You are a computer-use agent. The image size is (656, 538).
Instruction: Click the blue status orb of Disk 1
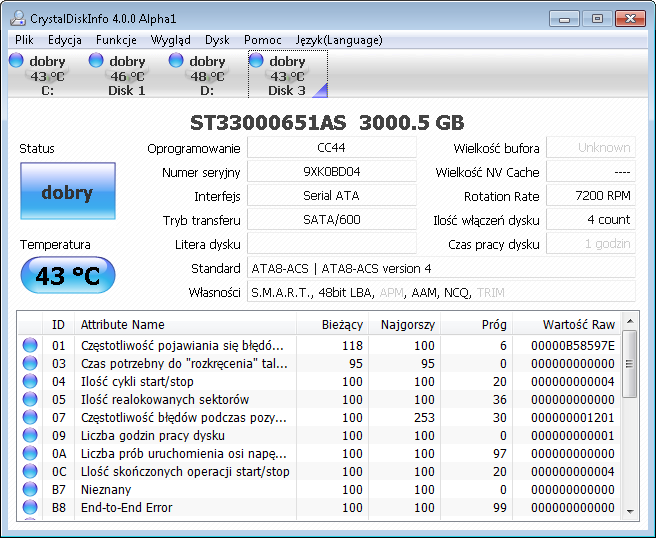point(96,60)
